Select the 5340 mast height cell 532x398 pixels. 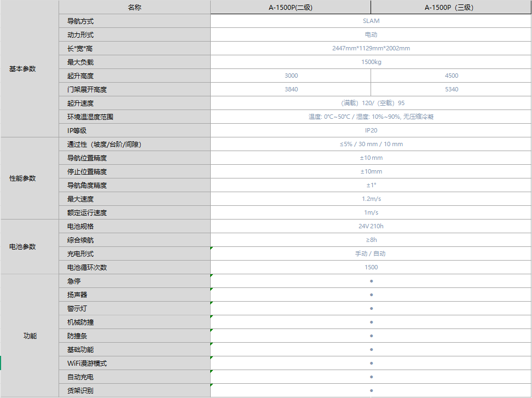coord(451,89)
